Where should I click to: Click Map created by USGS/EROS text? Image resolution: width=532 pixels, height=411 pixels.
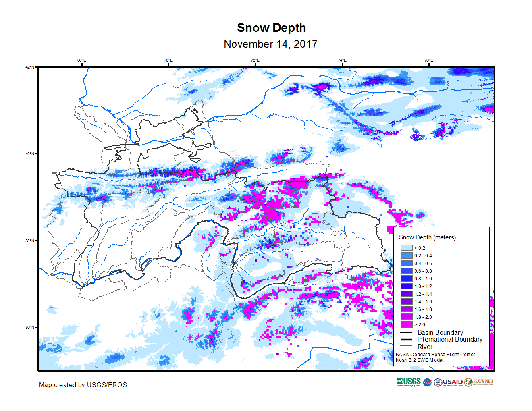tap(83, 385)
